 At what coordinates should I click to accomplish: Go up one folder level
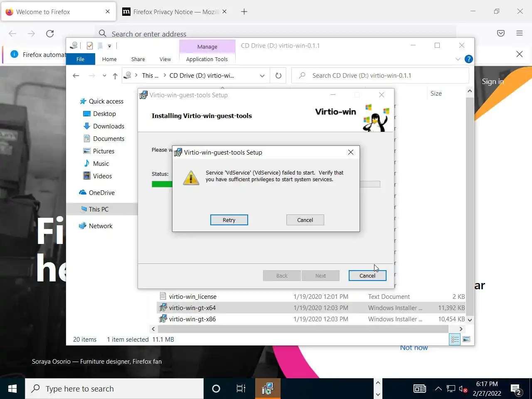tap(115, 76)
